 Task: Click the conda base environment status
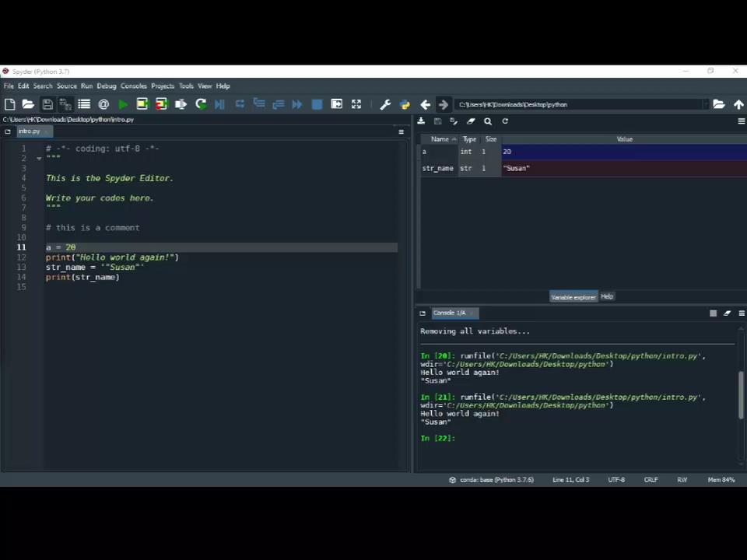[491, 480]
